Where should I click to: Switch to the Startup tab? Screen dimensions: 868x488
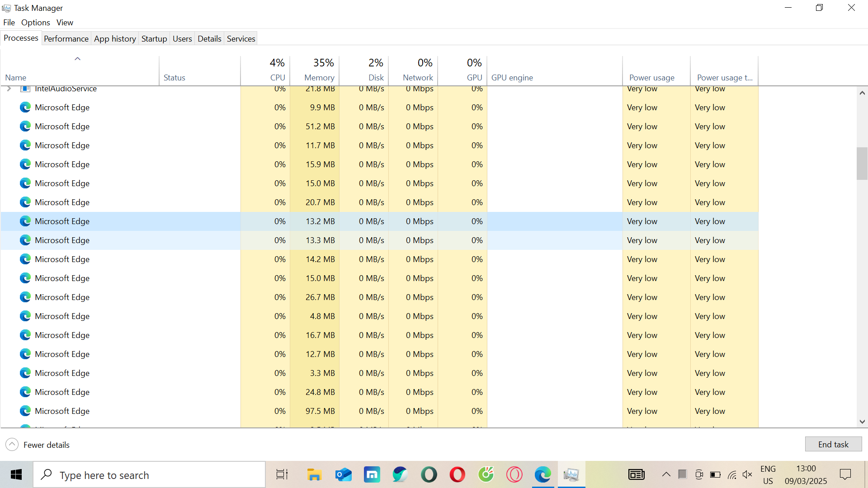point(154,39)
